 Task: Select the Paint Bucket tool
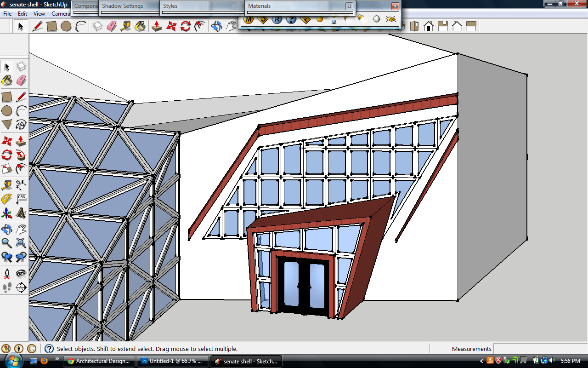click(6, 81)
